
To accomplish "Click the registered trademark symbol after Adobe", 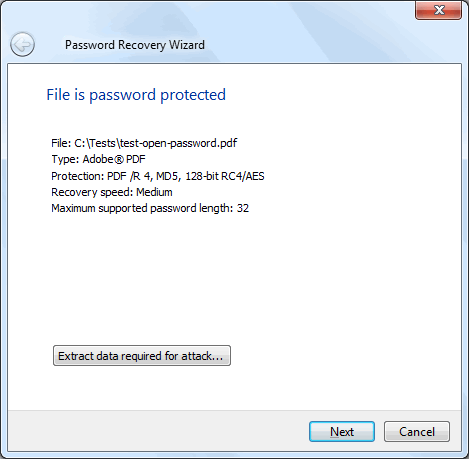I will point(119,159).
